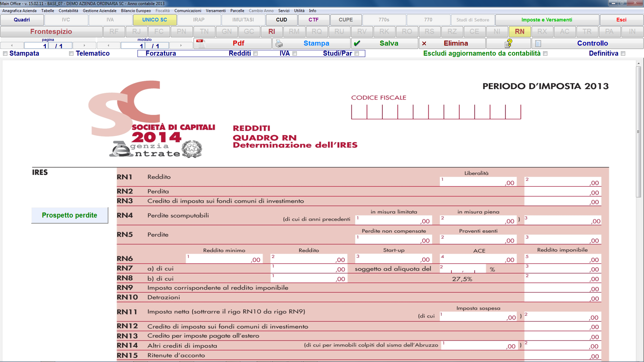Click RN2 Perdita amount field
644x362 pixels.
click(562, 192)
